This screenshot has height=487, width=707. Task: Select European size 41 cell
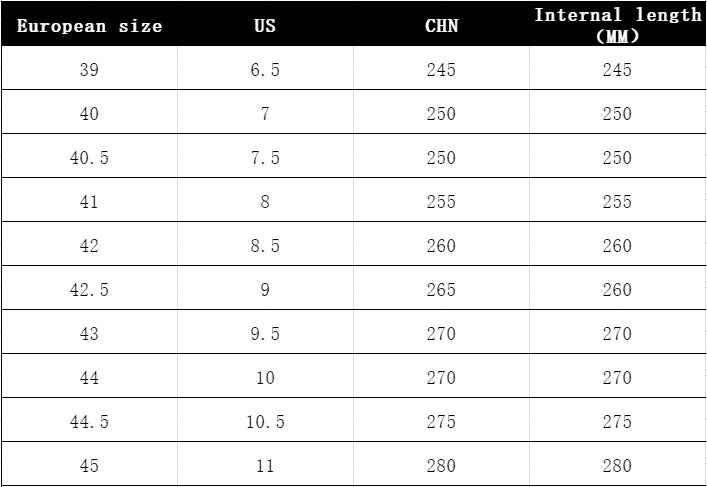[89, 202]
